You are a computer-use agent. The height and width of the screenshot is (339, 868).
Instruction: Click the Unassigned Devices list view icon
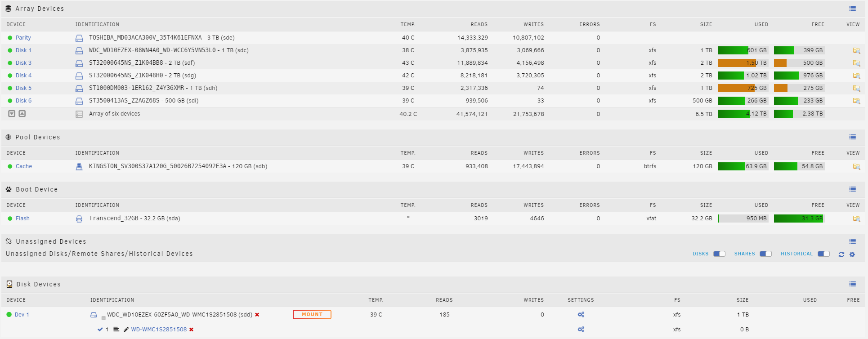(x=852, y=241)
